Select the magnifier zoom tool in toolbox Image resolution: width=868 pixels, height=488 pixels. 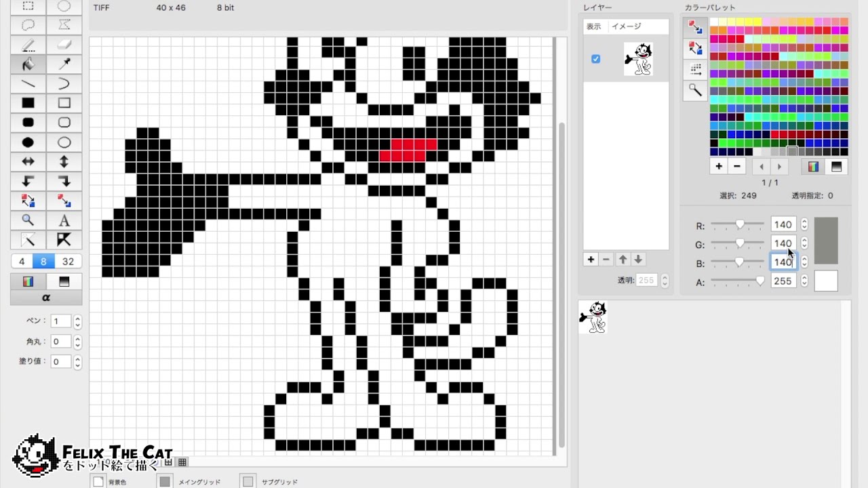tap(28, 220)
